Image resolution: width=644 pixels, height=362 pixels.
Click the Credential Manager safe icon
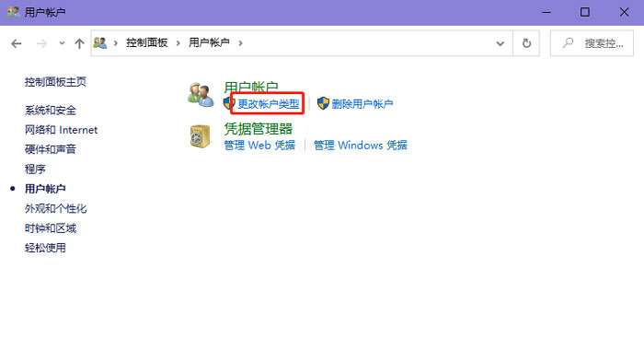(200, 136)
